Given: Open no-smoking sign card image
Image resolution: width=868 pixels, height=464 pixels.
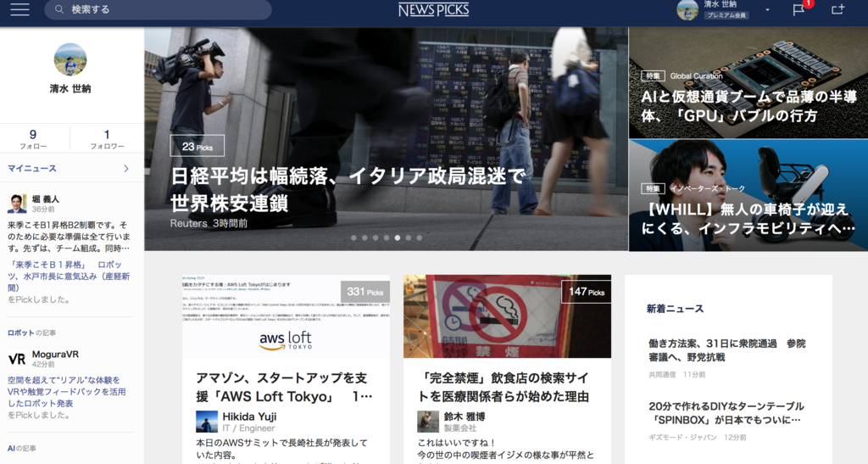Looking at the screenshot, I should 507,316.
